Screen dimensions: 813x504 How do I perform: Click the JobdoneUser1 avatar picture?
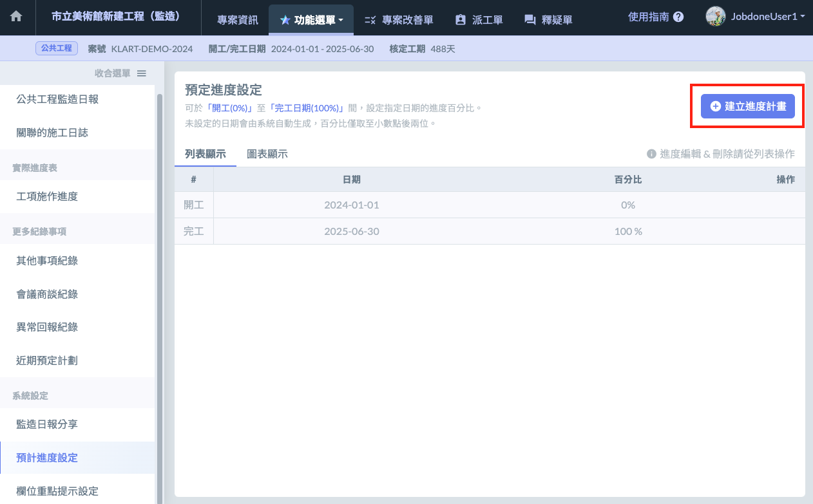coord(716,16)
